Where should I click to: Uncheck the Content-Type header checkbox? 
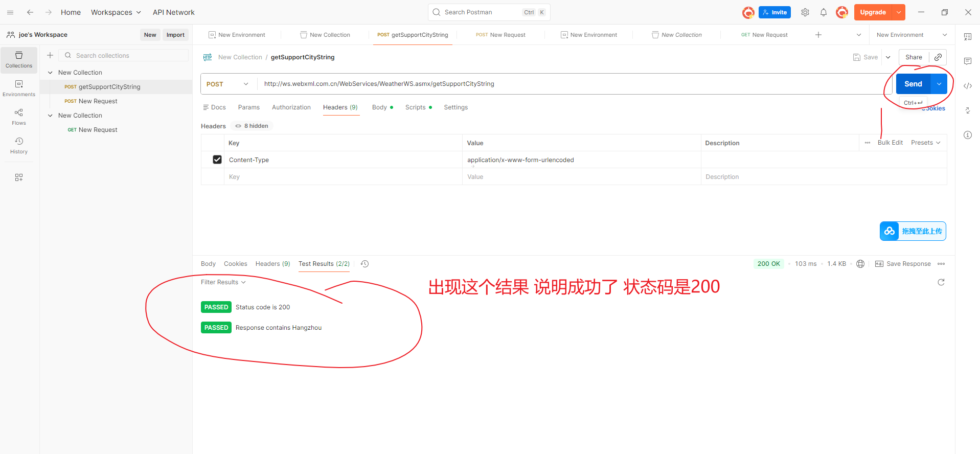point(217,160)
